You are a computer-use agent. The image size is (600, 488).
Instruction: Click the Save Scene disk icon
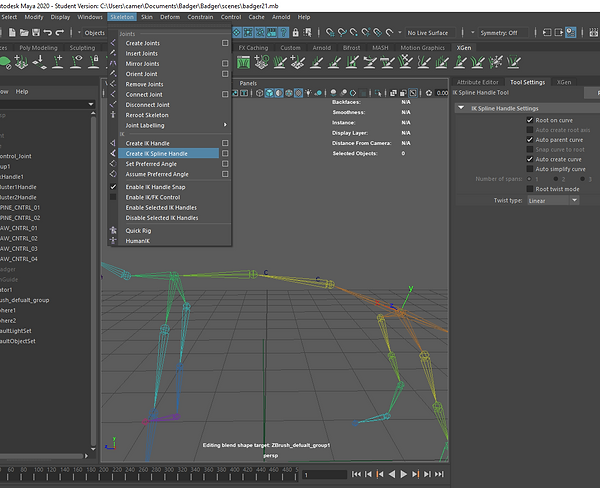[36, 33]
